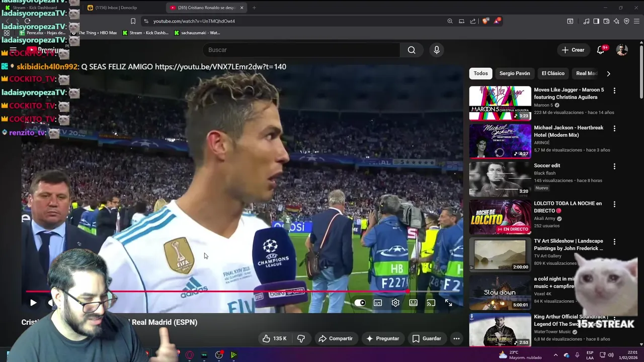Open taskbar weather widget 23°C
Screen dimensions: 644x362
click(x=521, y=355)
